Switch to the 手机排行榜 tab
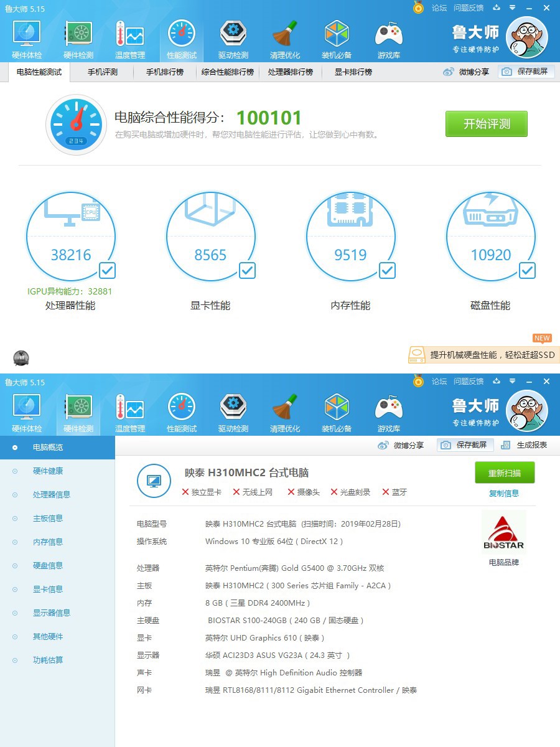Screen dimensions: 560x747 click(x=165, y=72)
